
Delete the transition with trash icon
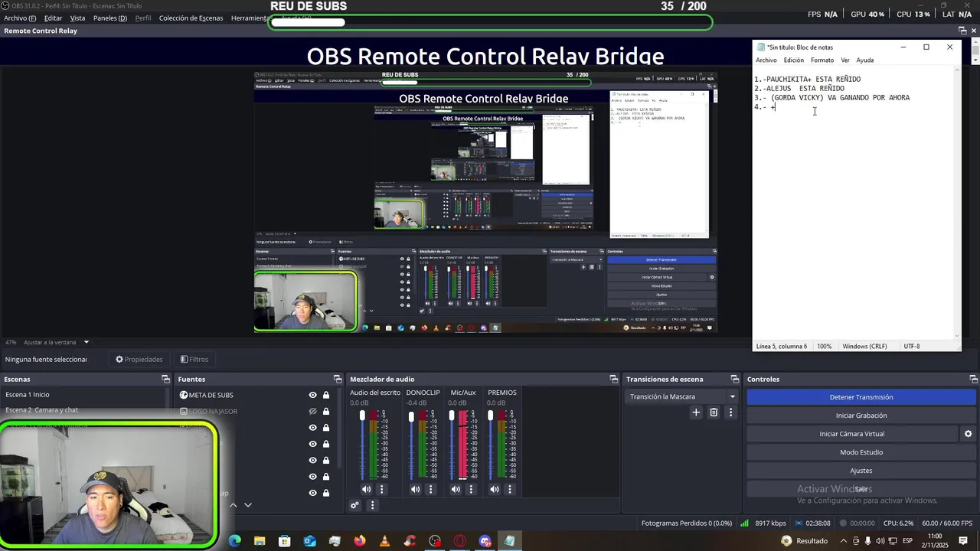click(x=714, y=412)
